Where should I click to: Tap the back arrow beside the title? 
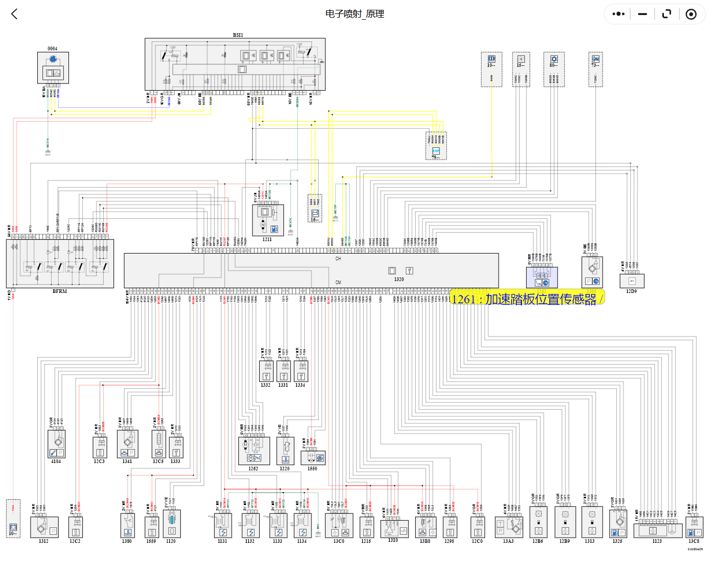(x=14, y=14)
